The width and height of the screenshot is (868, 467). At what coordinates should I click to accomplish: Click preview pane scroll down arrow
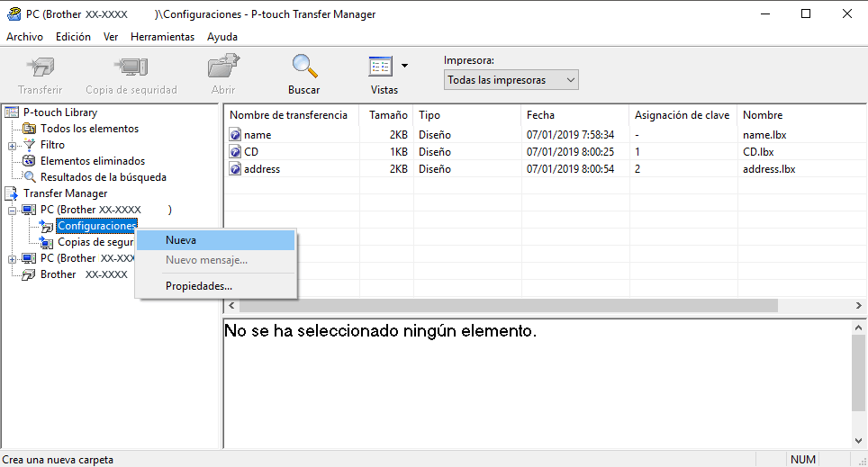click(859, 441)
